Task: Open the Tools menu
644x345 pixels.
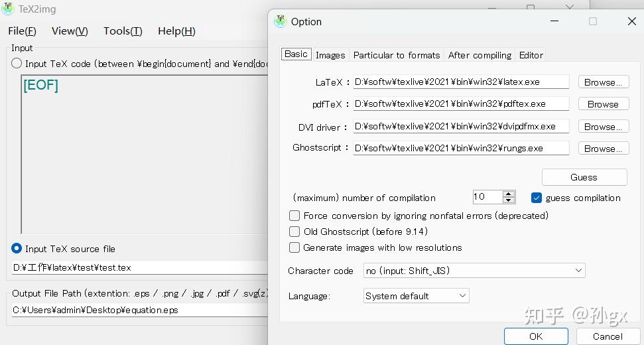Action: point(123,31)
